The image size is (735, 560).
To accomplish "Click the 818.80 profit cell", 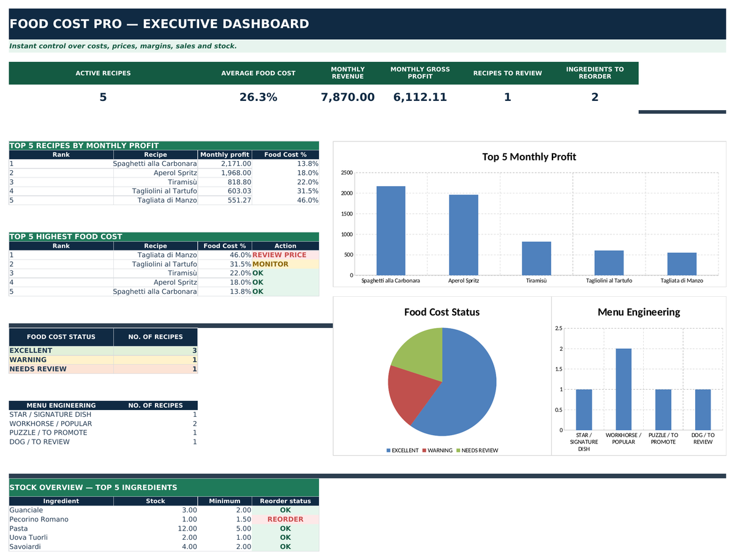I will click(x=225, y=182).
